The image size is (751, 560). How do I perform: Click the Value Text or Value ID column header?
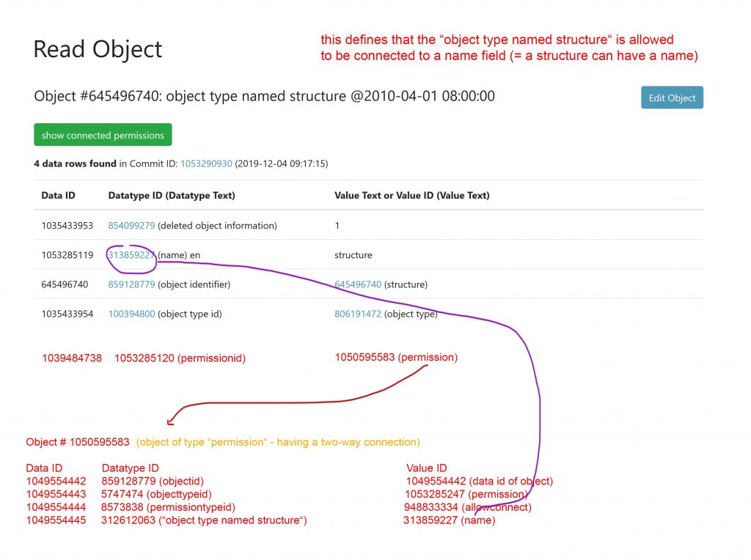pyautogui.click(x=411, y=196)
